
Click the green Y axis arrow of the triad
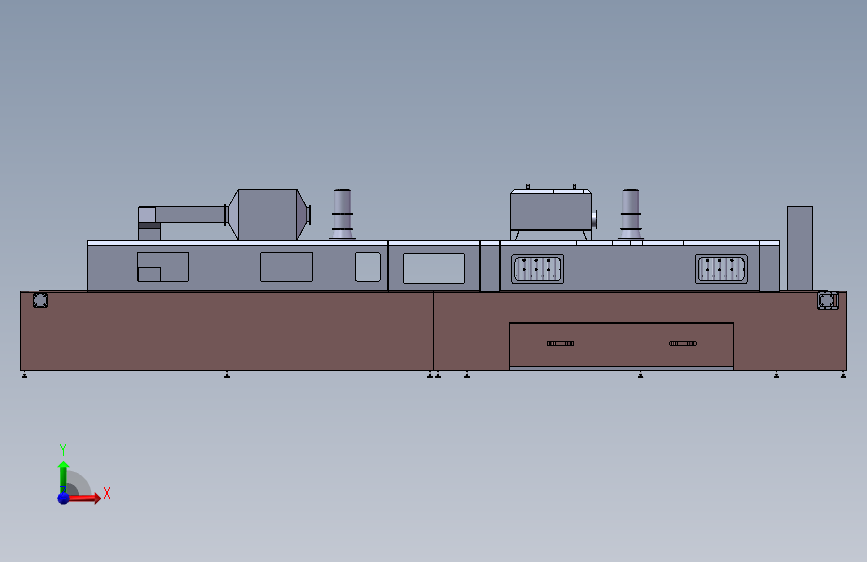tap(63, 477)
